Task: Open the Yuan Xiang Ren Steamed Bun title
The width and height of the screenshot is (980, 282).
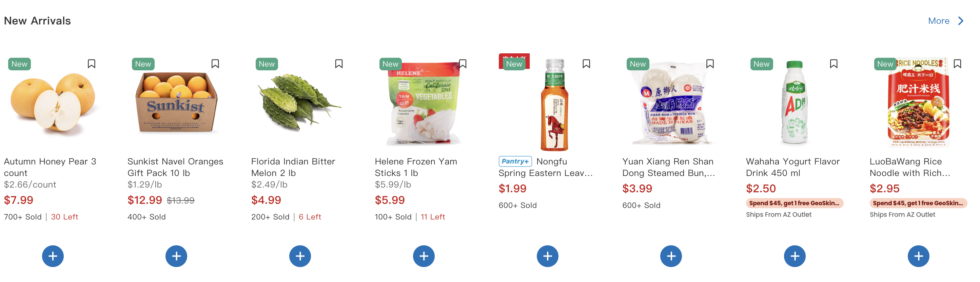Action: click(x=668, y=167)
